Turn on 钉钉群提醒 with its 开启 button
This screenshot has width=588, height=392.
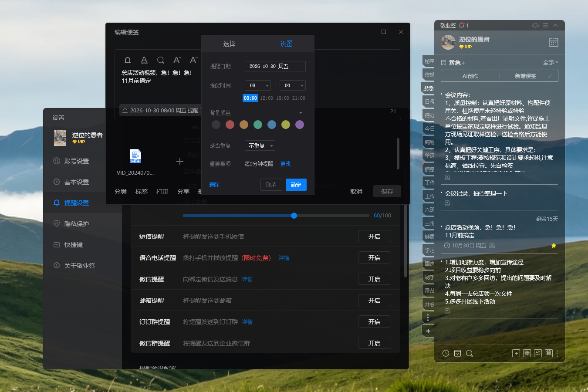(375, 322)
